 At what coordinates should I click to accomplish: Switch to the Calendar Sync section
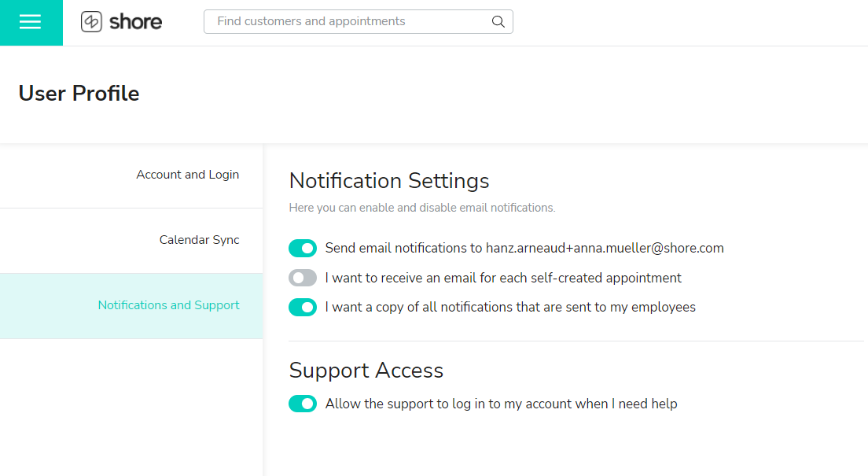pos(131,241)
